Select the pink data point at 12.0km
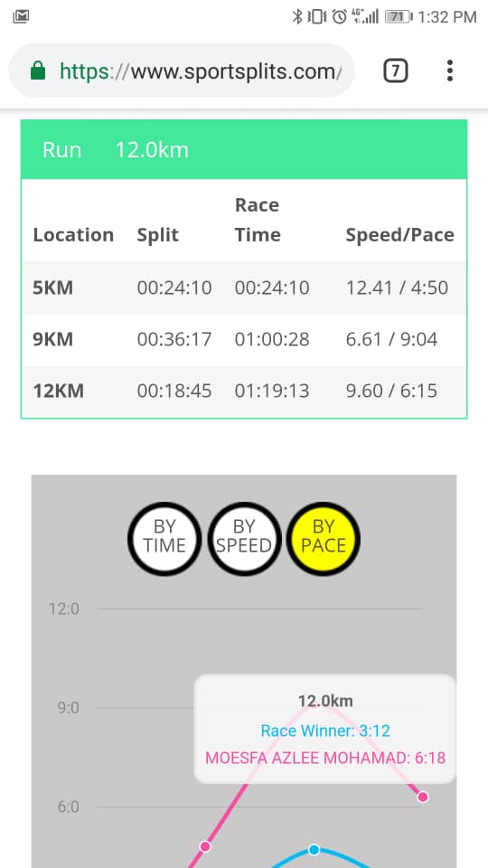This screenshot has width=488, height=868. pyautogui.click(x=423, y=797)
